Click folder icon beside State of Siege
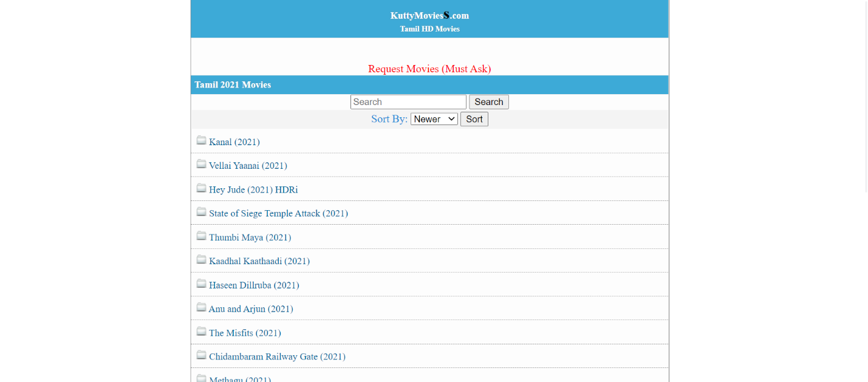Image resolution: width=868 pixels, height=382 pixels. pos(201,212)
